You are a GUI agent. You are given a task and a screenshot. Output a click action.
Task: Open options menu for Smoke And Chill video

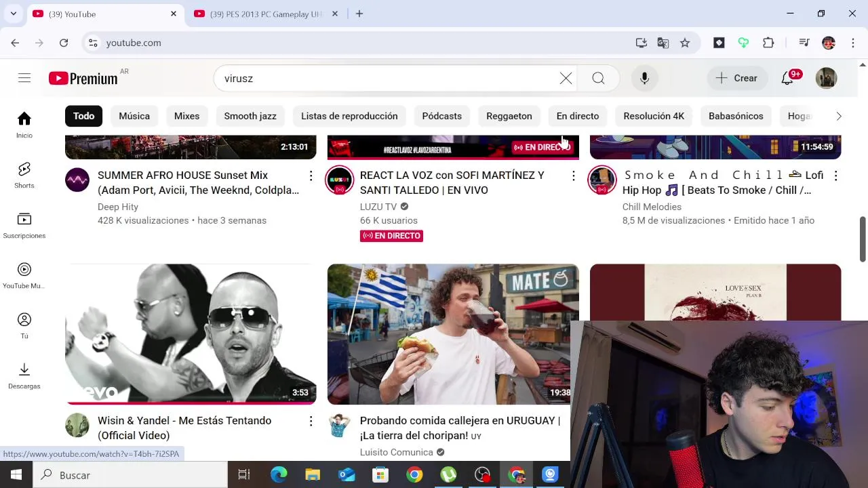pos(835,176)
